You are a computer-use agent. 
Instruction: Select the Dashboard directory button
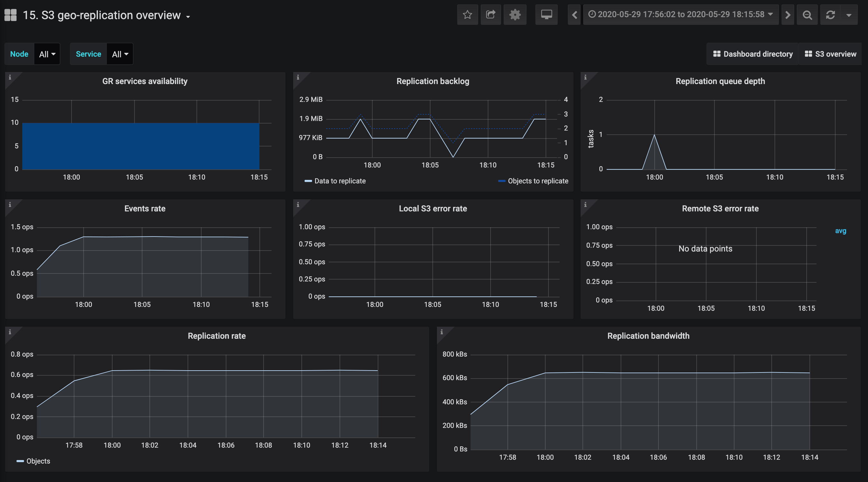[x=753, y=54]
